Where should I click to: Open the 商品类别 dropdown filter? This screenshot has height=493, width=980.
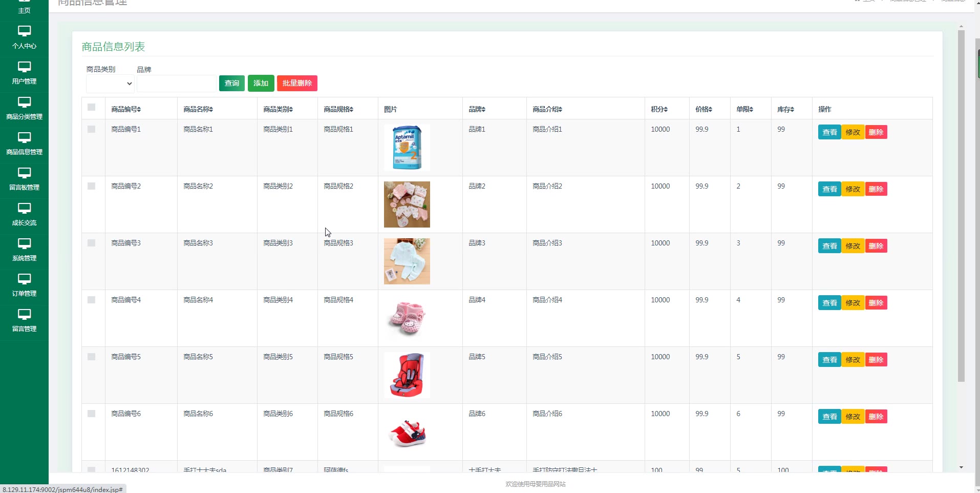(x=110, y=84)
